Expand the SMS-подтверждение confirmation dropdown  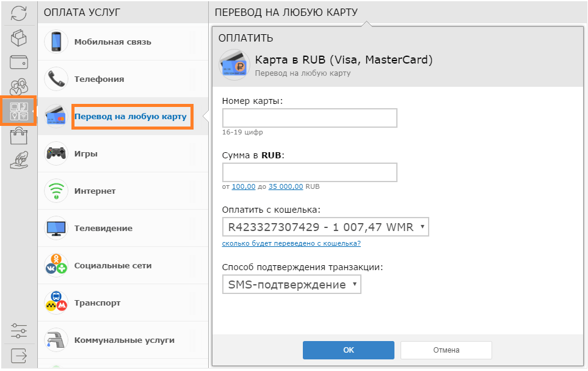pyautogui.click(x=292, y=284)
